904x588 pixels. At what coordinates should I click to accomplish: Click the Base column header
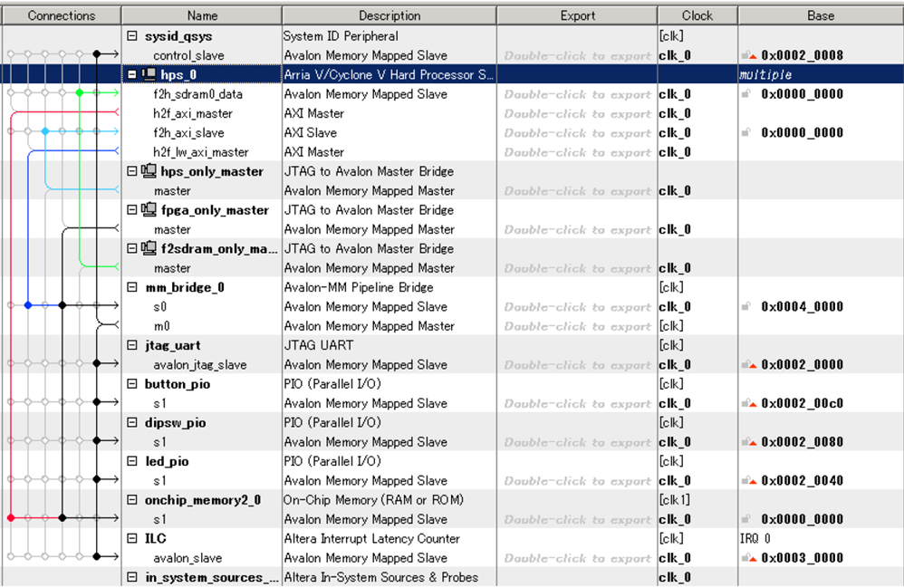pyautogui.click(x=820, y=14)
